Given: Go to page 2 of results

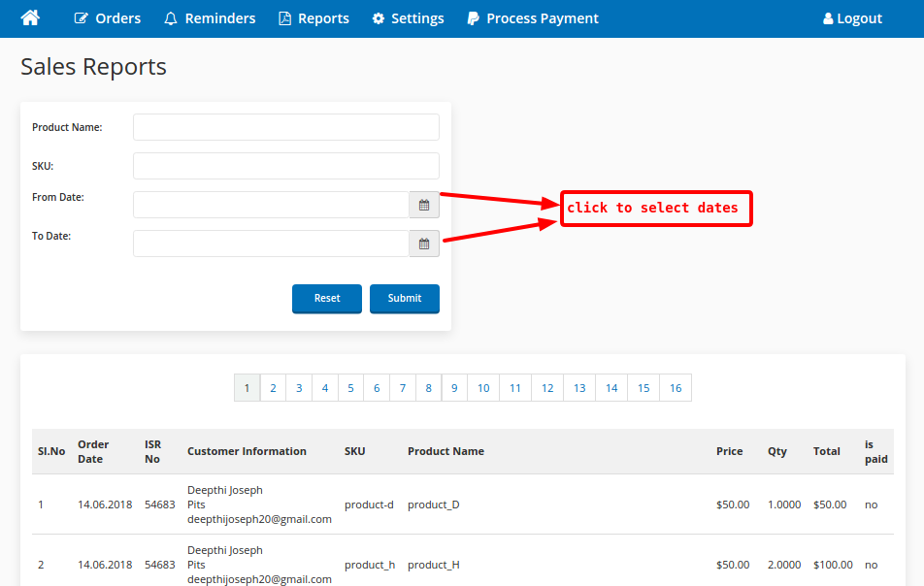Looking at the screenshot, I should tap(273, 388).
